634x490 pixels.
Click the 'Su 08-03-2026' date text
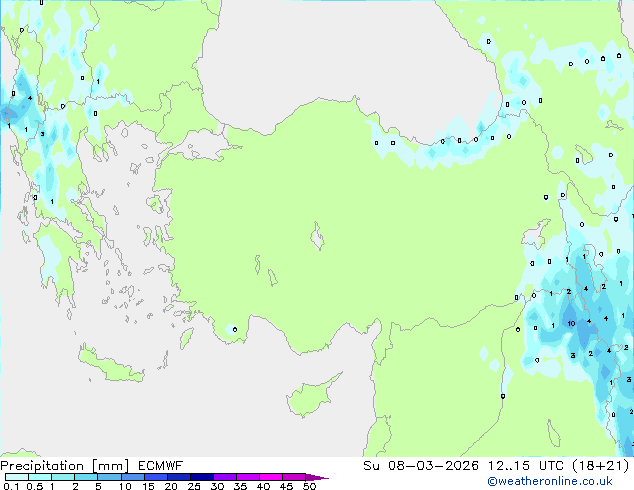[x=421, y=466]
